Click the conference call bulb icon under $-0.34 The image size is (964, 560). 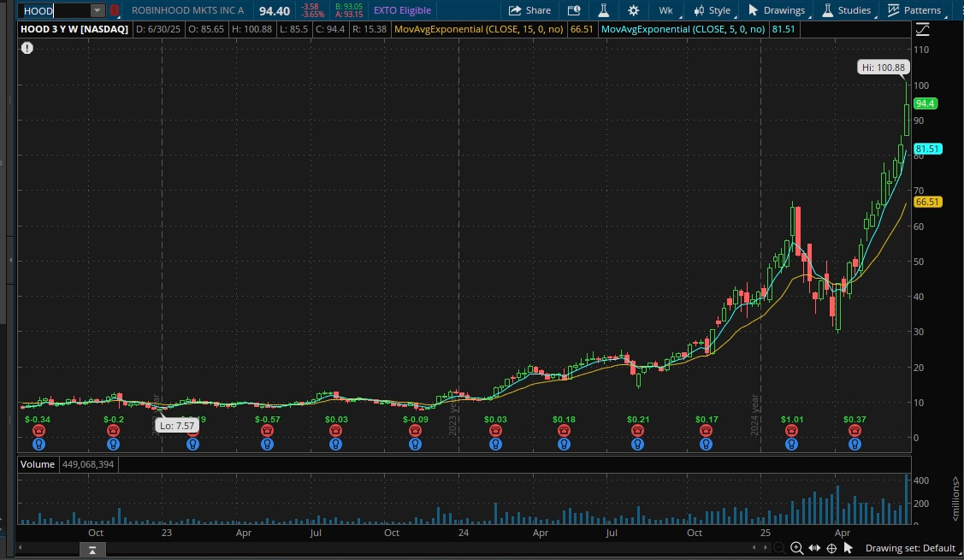click(x=38, y=444)
